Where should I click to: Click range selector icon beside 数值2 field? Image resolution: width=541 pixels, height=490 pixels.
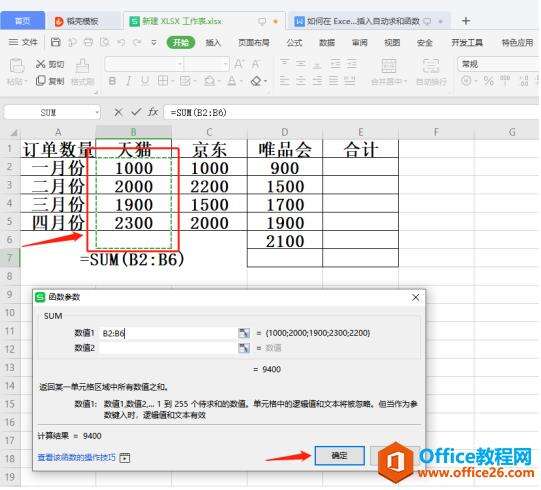[244, 348]
